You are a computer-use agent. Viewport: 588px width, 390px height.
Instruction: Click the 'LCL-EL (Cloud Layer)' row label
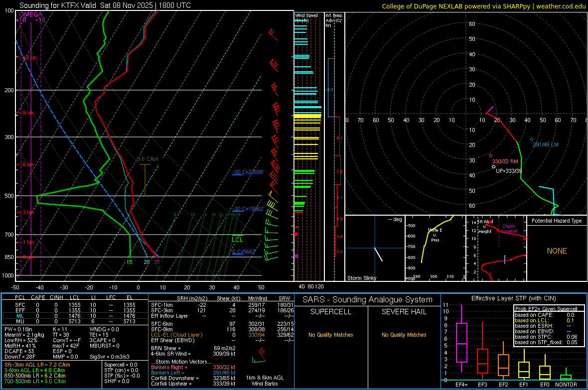176,335
